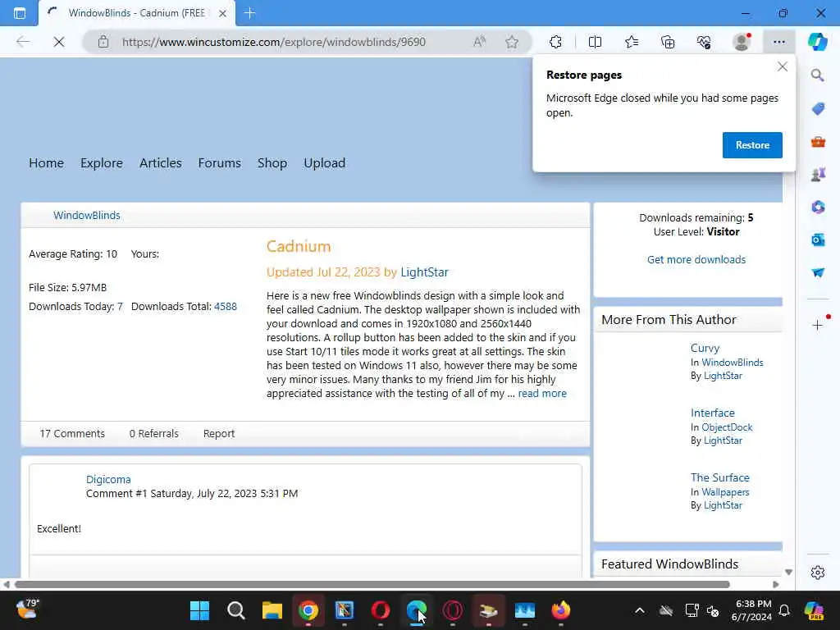The width and height of the screenshot is (840, 630).
Task: Click Downloads Total count 4588
Action: coord(226,307)
